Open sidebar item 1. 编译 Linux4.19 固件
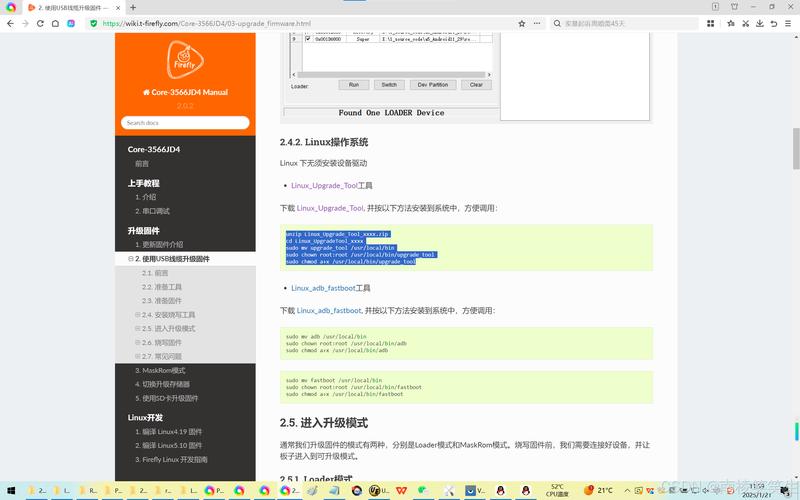This screenshot has height=500, width=800. 168,432
